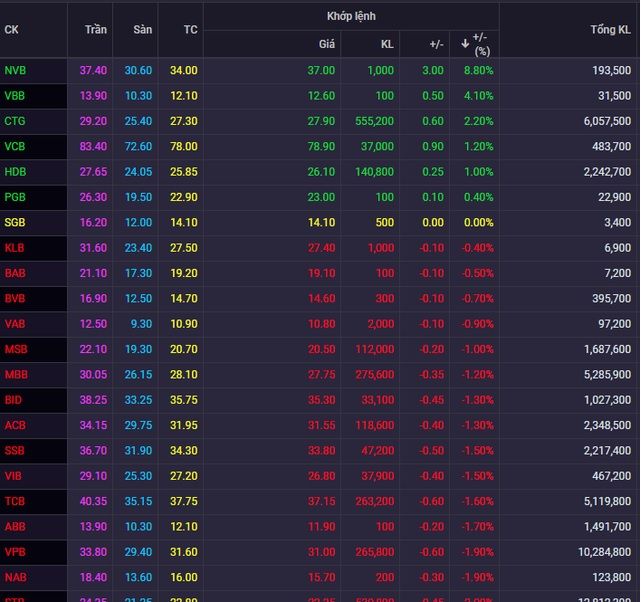The width and height of the screenshot is (641, 602).
Task: Click the ACB ticker symbol
Action: [15, 425]
